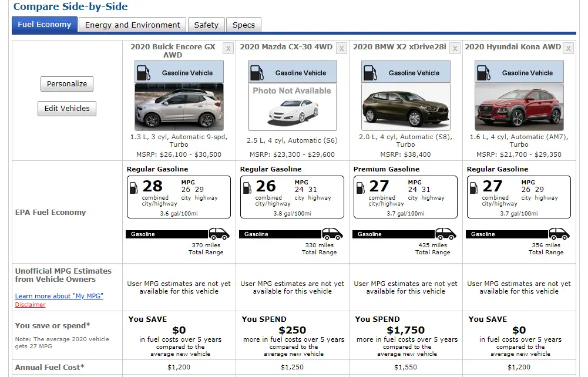Image resolution: width=588 pixels, height=377 pixels.
Task: Click the BMW gasoline range bar
Action: point(394,234)
